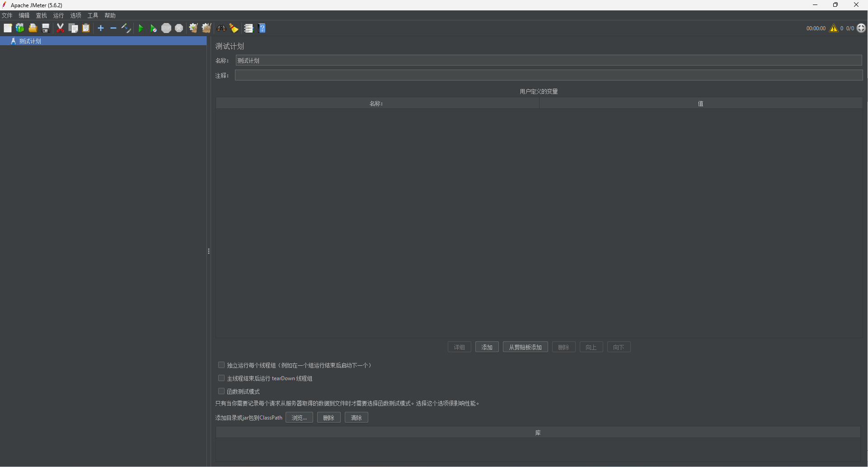Viewport: 868px width, 467px height.
Task: Click the 库 column header
Action: click(x=538, y=433)
